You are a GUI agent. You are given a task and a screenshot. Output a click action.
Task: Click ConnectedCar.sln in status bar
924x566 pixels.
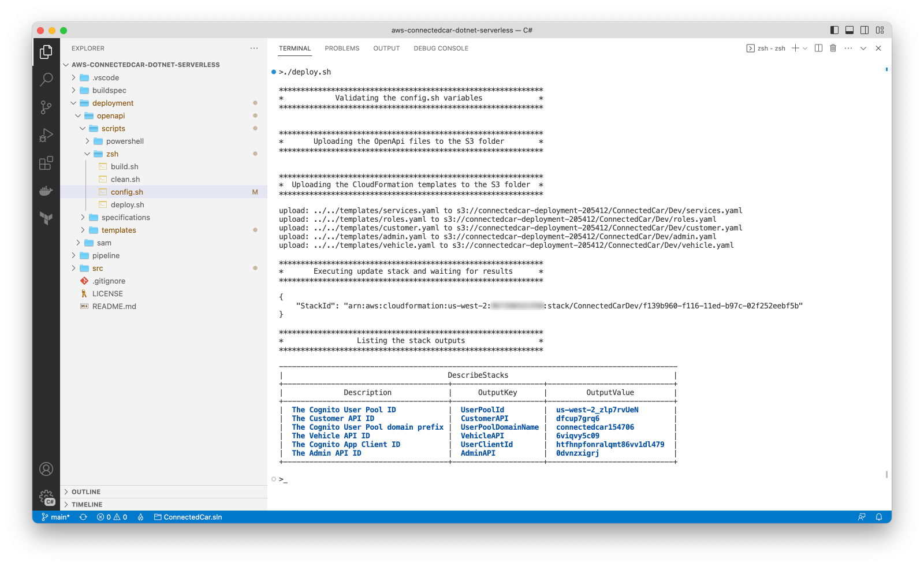tap(188, 517)
